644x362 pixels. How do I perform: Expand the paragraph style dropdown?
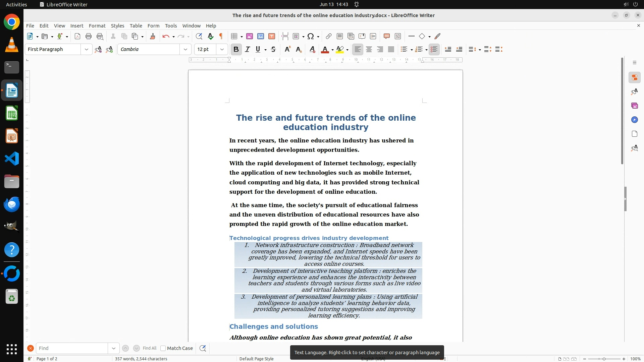87,50
